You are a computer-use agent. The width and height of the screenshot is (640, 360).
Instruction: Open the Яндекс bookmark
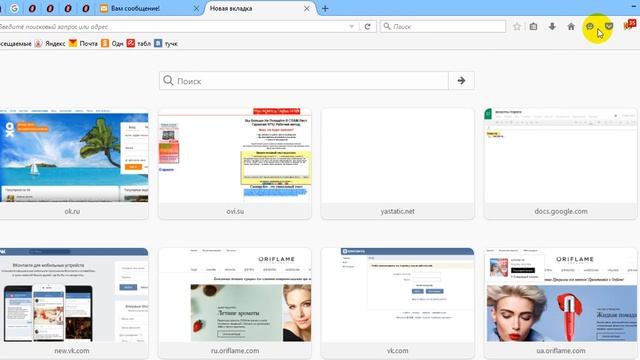50,43
